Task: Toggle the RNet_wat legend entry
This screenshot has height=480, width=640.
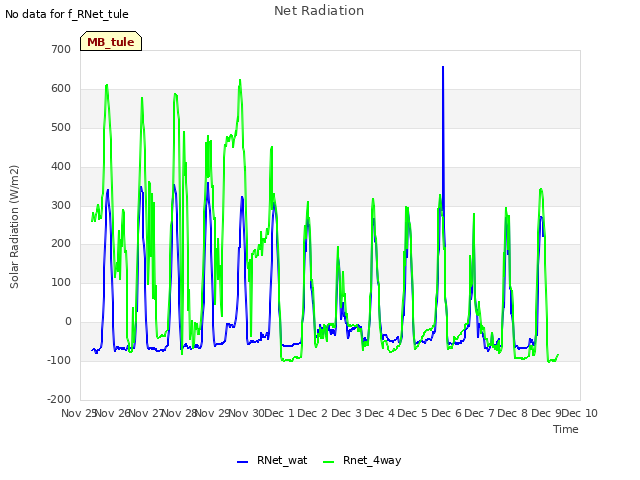Action: coord(272,460)
